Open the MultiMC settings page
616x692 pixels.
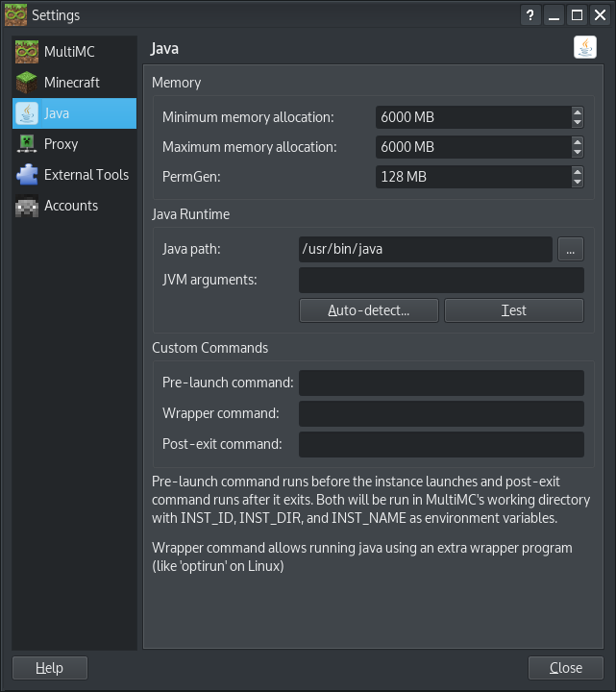74,52
